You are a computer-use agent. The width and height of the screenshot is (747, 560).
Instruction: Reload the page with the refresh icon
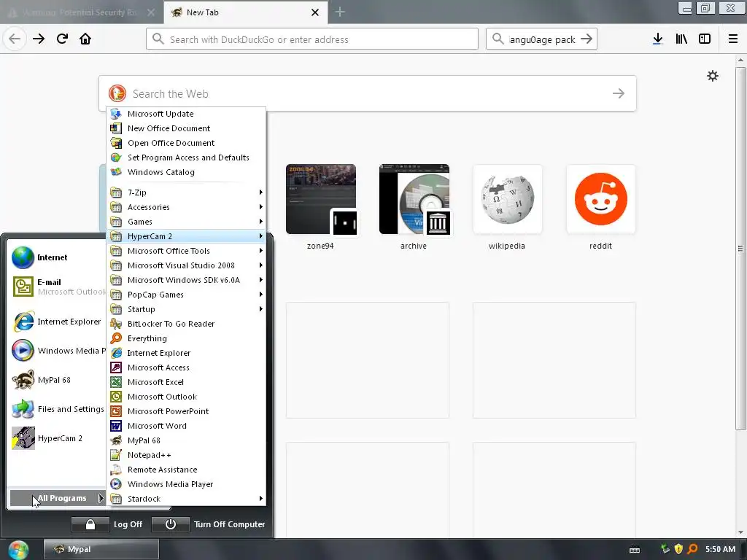pos(62,39)
